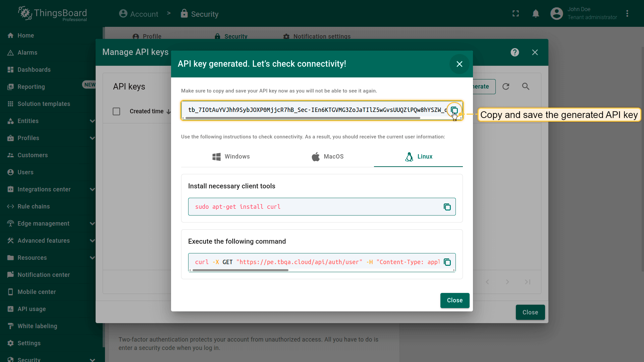Copy the curl GET command
This screenshot has height=362, width=644.
447,262
